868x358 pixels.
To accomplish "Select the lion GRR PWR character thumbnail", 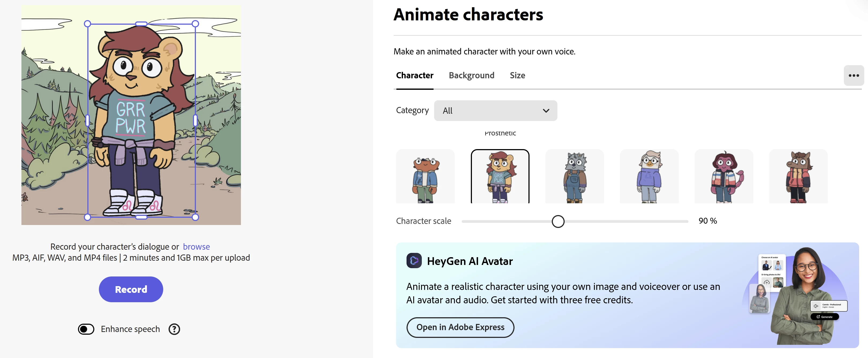I will [500, 177].
